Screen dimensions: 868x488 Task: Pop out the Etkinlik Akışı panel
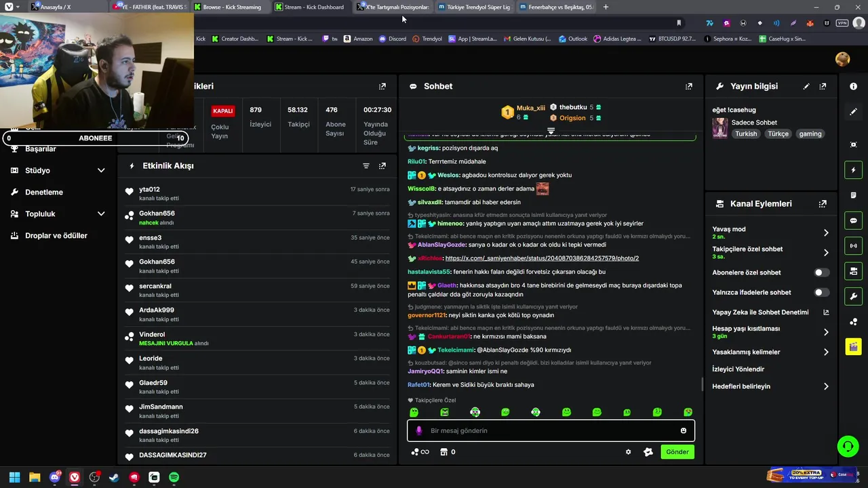(x=382, y=165)
